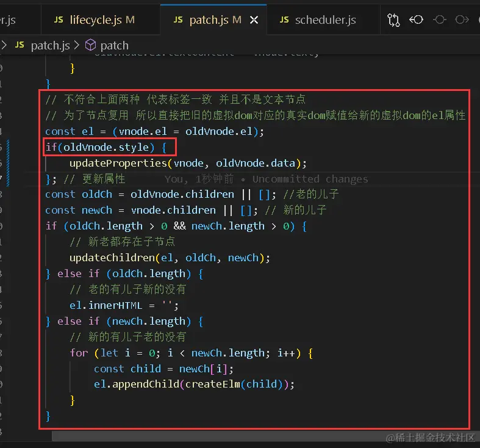Click the JS file icon in breadcrumb
Screen dimensions: 480x448
click(20, 45)
